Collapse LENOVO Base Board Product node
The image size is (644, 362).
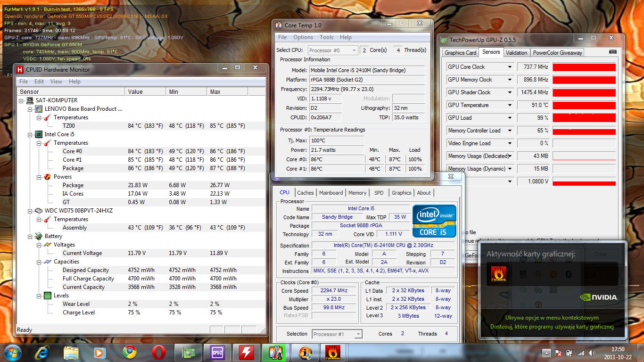(30, 109)
